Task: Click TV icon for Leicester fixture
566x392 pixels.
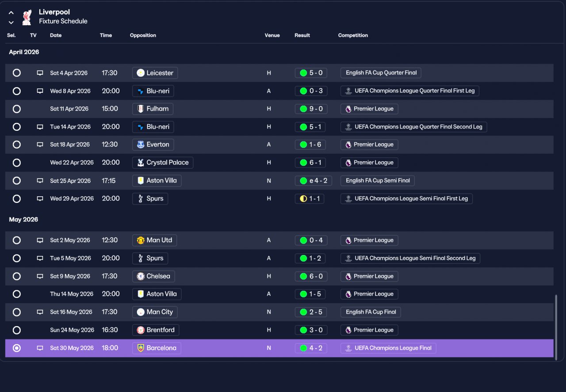Action: coord(40,73)
